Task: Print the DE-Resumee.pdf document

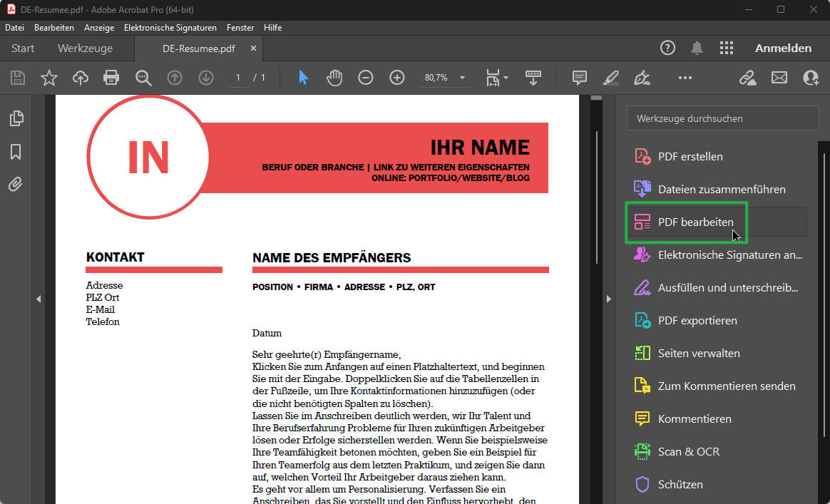Action: [111, 78]
